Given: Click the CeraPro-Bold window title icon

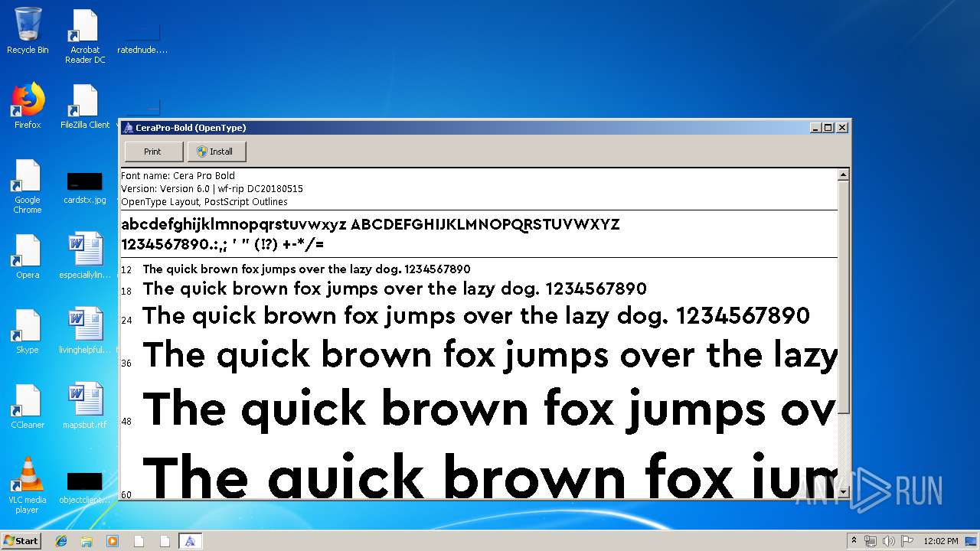Looking at the screenshot, I should (128, 128).
